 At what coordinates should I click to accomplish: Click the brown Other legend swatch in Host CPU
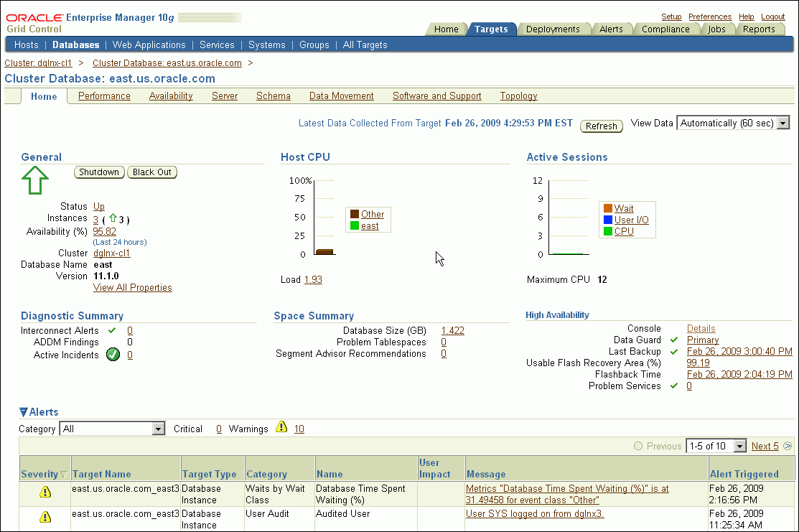coord(355,214)
